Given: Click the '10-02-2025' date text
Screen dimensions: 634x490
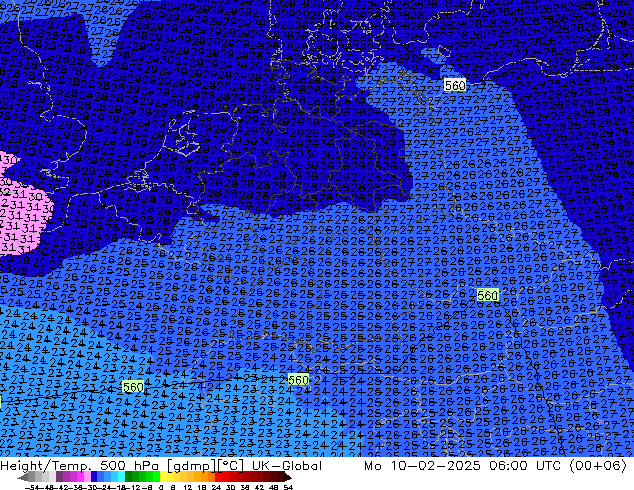Looking at the screenshot, I should pyautogui.click(x=435, y=466).
